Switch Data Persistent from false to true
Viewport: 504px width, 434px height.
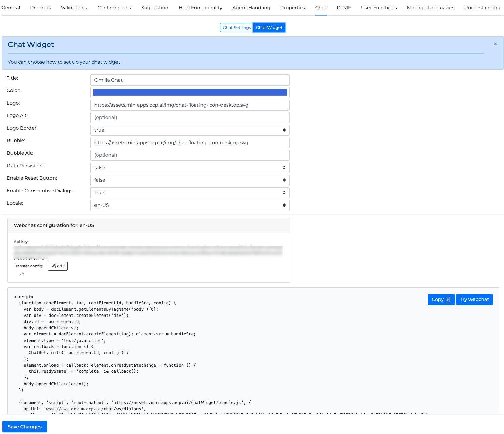(x=190, y=168)
